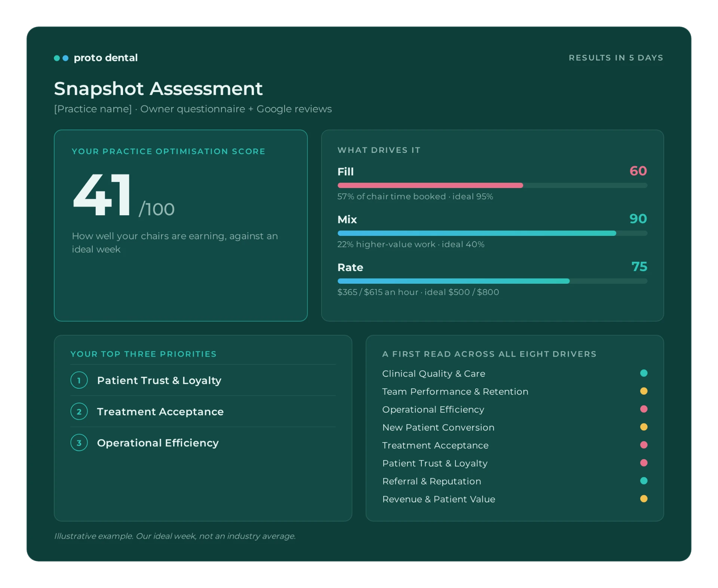
Task: Click the Snapshot Assessment heading
Action: (x=158, y=89)
